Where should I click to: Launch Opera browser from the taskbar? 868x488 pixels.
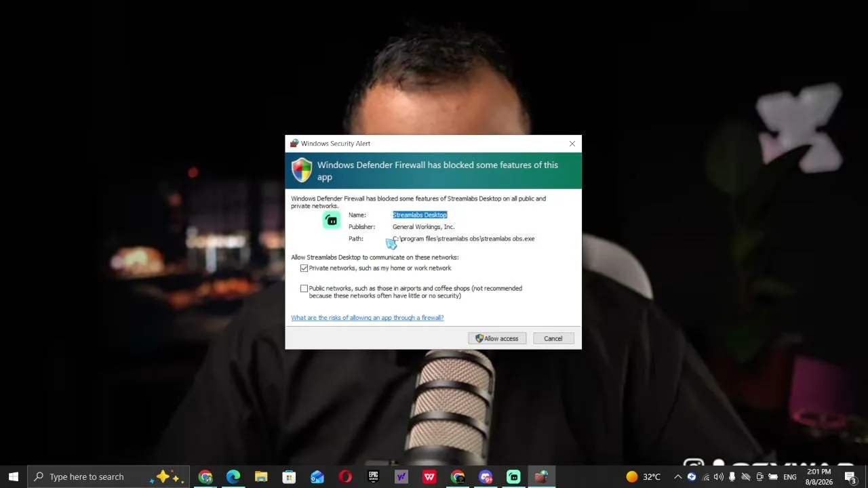pos(345,476)
